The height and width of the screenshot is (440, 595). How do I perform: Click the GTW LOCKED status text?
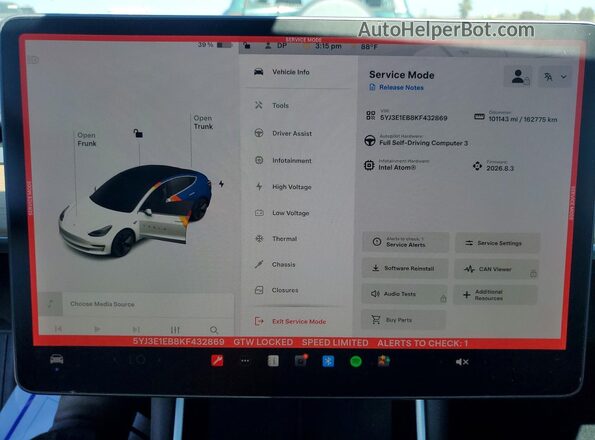263,342
